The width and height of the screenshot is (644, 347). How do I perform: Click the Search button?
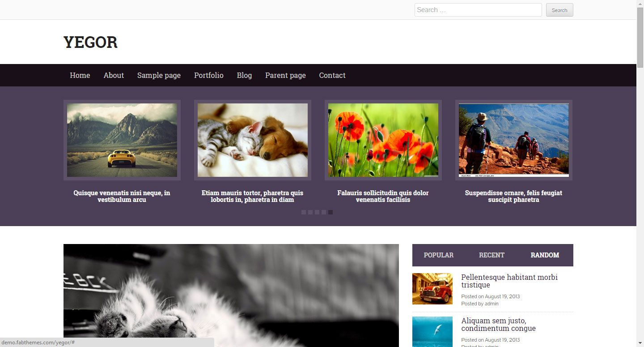coord(559,10)
